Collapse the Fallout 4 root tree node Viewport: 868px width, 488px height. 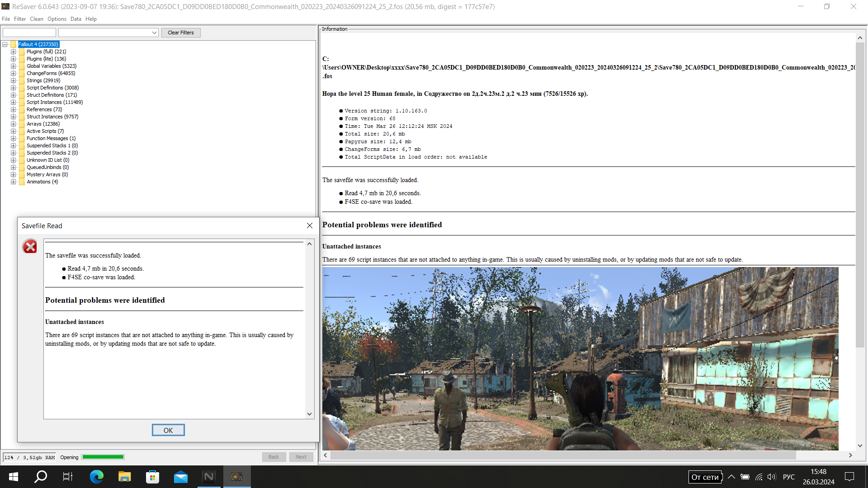coord(5,44)
